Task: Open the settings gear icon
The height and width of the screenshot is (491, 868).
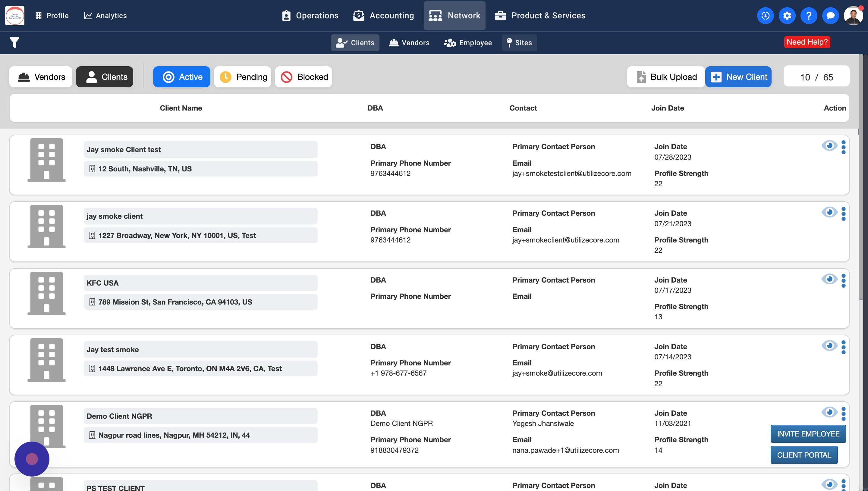Action: (787, 15)
